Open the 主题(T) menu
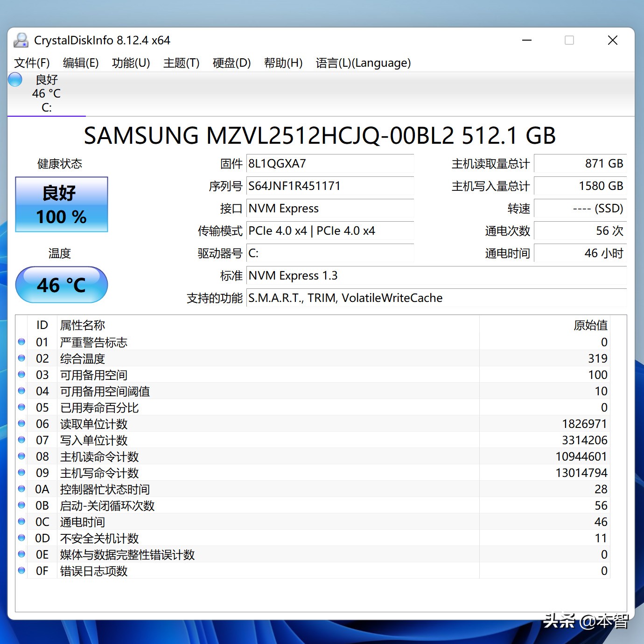This screenshot has height=644, width=644. pos(182,63)
